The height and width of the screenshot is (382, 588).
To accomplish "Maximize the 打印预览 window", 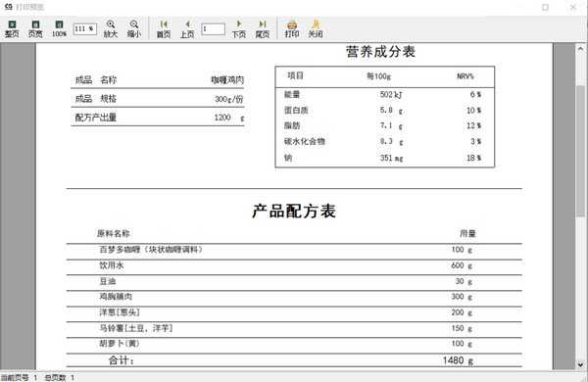I will (x=545, y=7).
